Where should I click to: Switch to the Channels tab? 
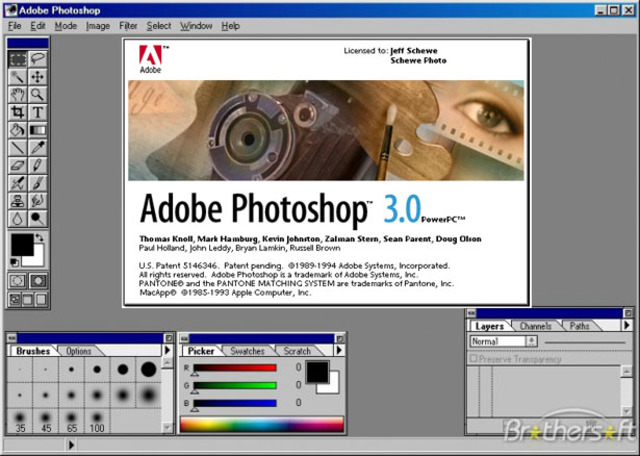(536, 326)
